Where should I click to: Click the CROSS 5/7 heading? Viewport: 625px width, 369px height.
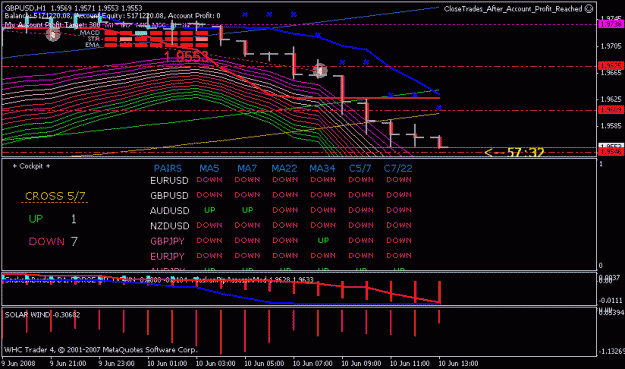coord(55,196)
